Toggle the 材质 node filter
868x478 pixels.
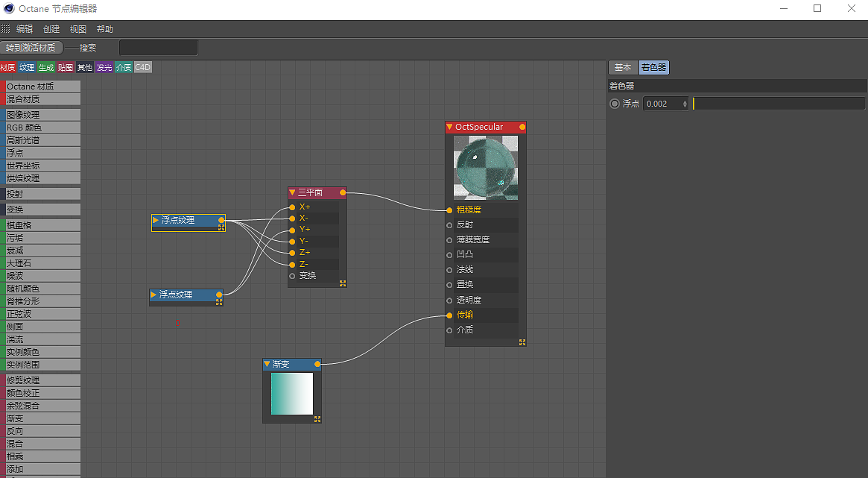pos(7,68)
